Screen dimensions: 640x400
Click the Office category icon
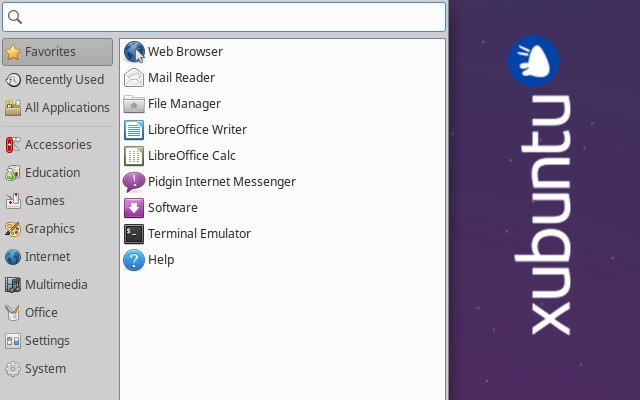tap(13, 313)
